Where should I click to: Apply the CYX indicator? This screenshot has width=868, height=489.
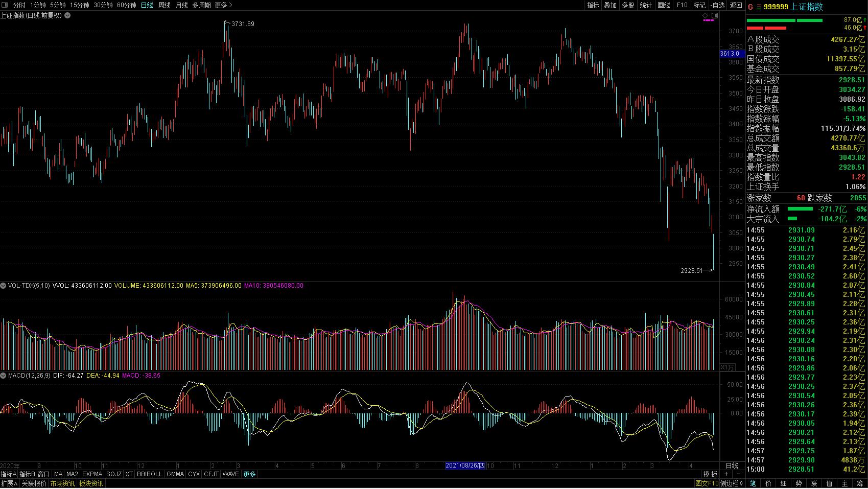[x=194, y=474]
